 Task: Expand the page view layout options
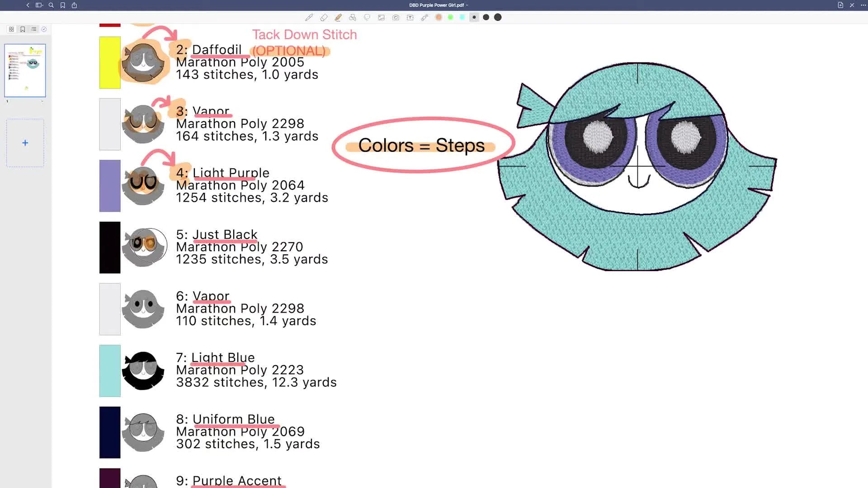39,5
